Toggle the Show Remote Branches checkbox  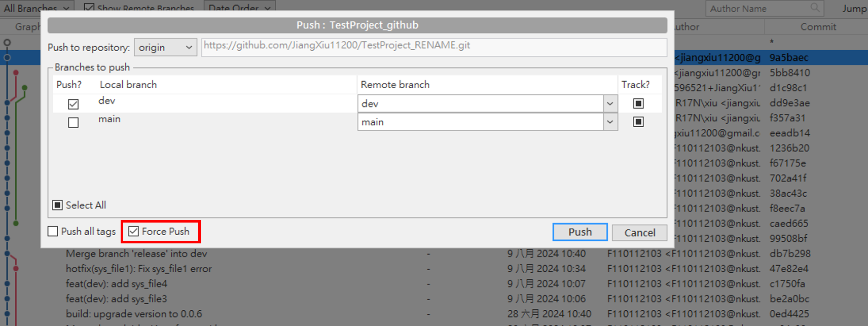click(89, 8)
